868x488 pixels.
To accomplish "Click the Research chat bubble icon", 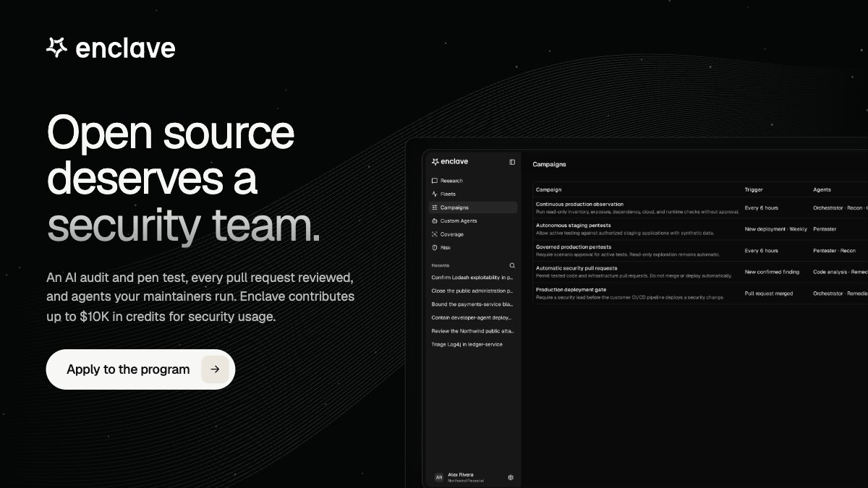I will (x=434, y=181).
